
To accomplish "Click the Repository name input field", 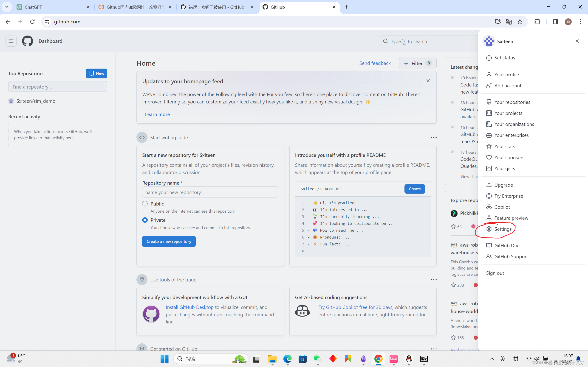I will 210,192.
